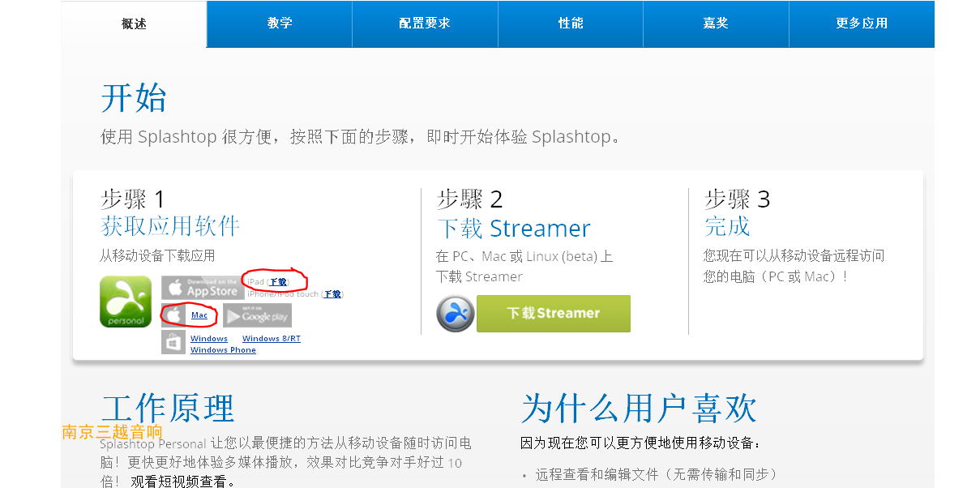Click the green 下载Streamer button
This screenshot has width=980, height=488.
554,314
